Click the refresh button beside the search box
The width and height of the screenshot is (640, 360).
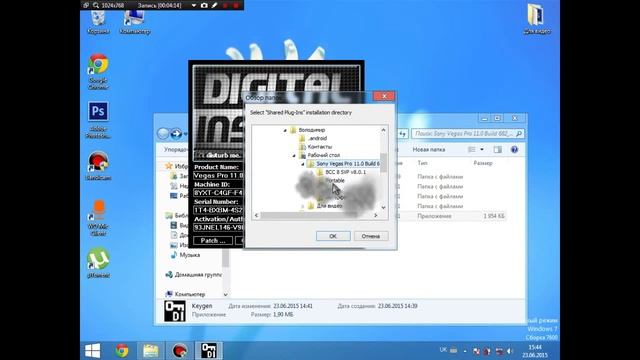click(403, 133)
